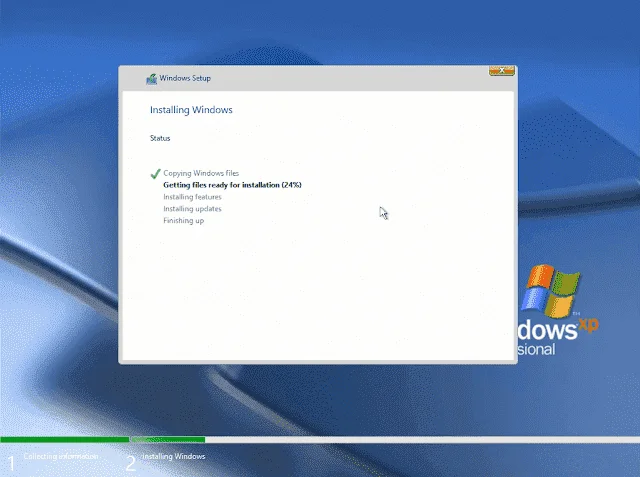
Task: Click step 2 'Installing Windows' label at bottom
Action: 173,456
